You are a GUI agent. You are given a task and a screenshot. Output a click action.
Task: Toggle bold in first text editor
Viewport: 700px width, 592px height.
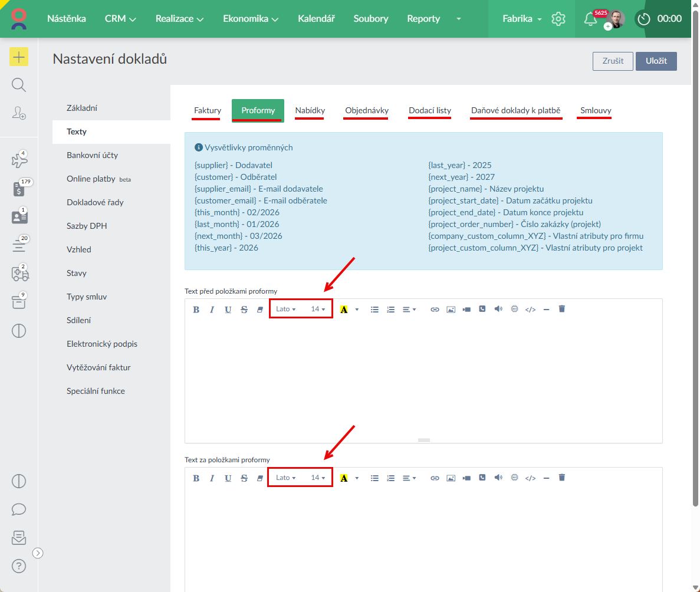point(196,309)
